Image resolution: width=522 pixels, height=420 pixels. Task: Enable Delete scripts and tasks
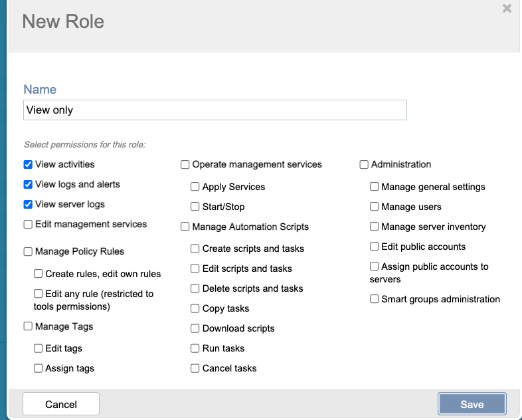pos(195,288)
